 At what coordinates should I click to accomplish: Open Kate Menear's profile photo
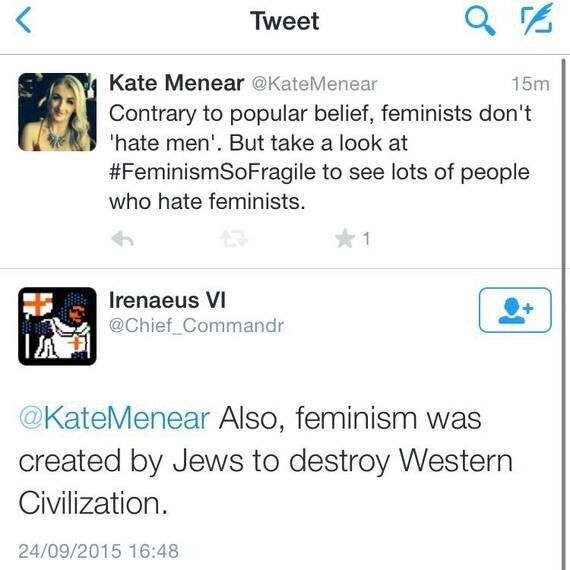57,112
